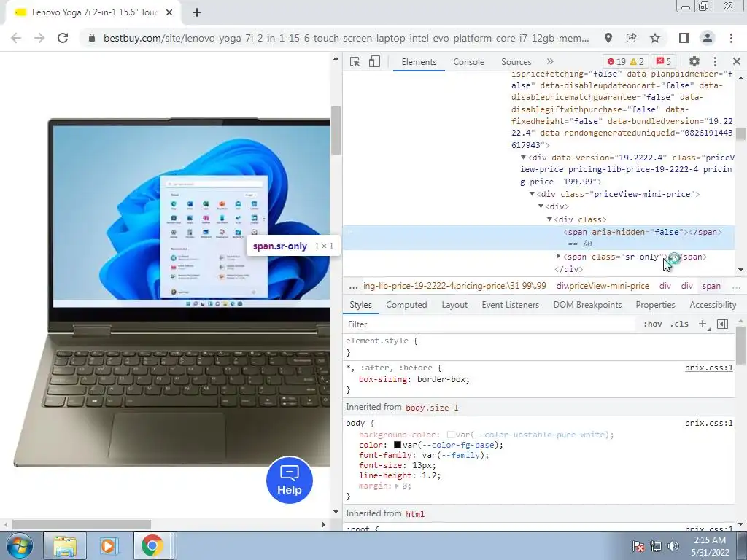This screenshot has width=747, height=560.
Task: Click the page horizontal scrollbar thumb
Action: tap(82, 524)
